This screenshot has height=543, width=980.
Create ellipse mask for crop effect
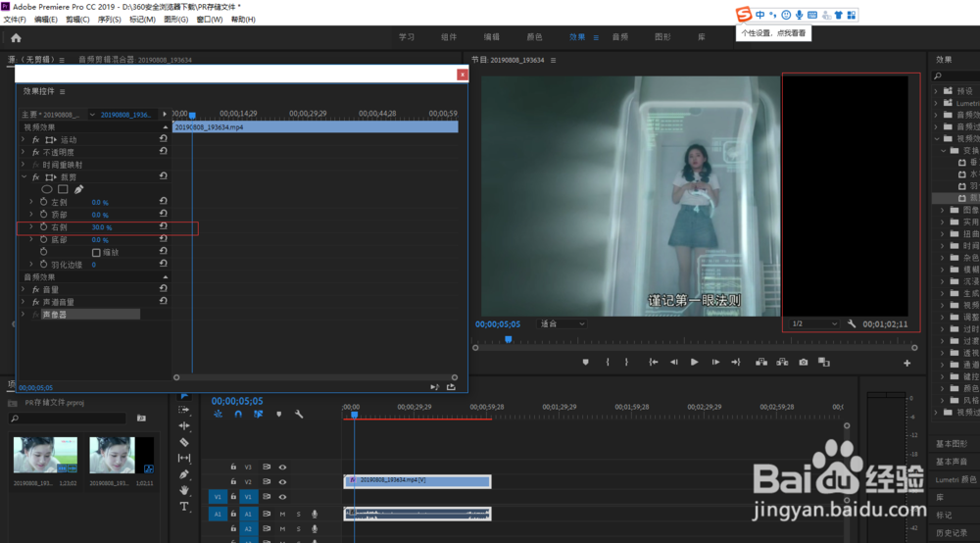47,189
